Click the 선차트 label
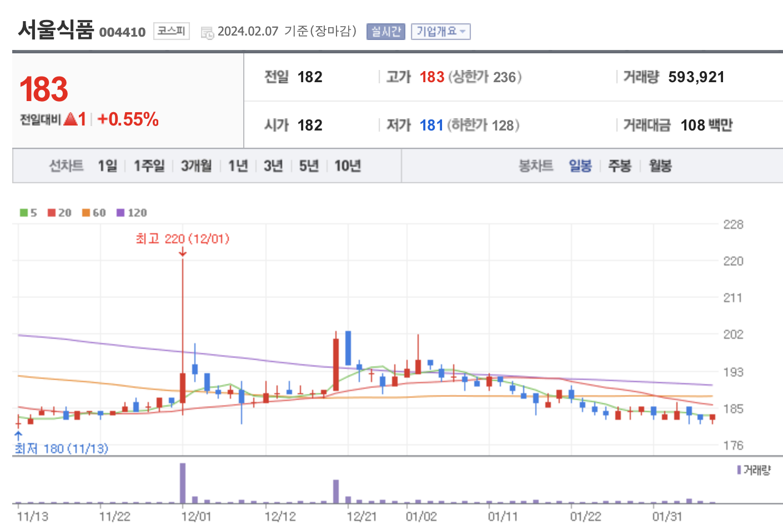The image size is (783, 532). [x=66, y=165]
